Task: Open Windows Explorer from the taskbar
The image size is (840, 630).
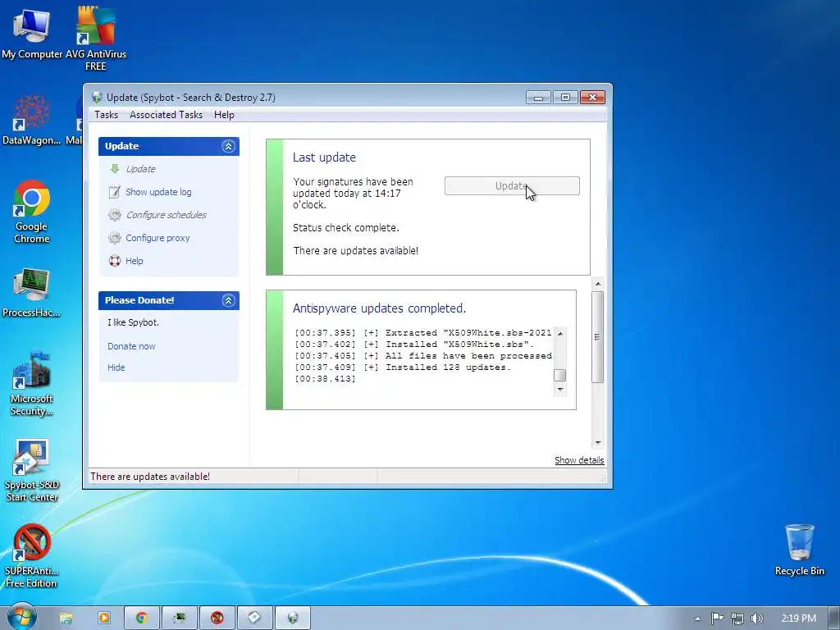Action: click(66, 619)
